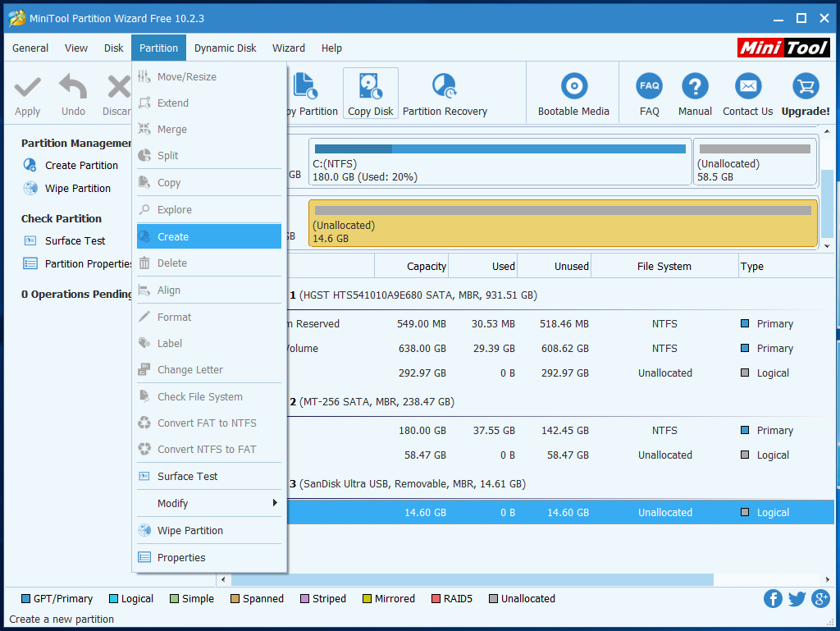The image size is (840, 631).
Task: Launch Partition Recovery tool
Action: [x=445, y=94]
